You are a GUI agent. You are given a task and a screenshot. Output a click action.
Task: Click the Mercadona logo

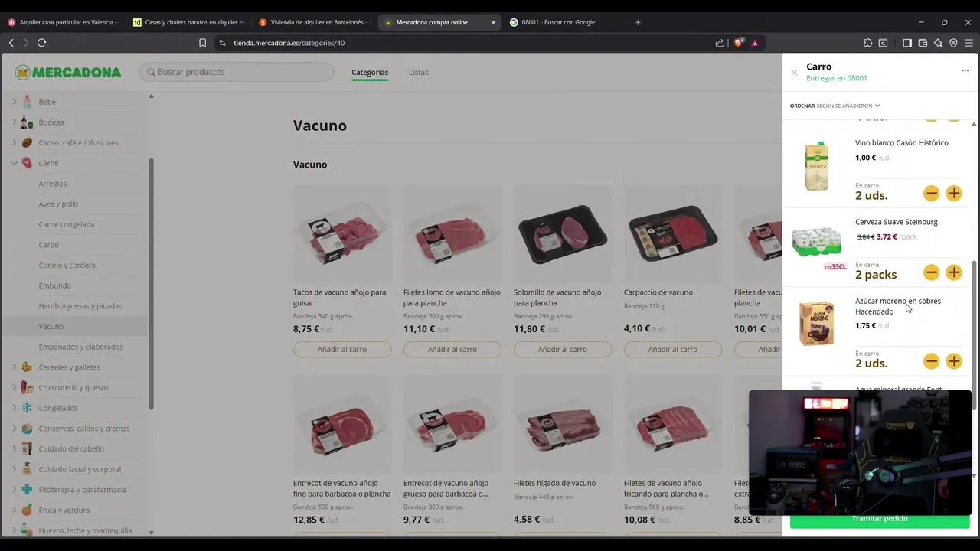point(68,72)
